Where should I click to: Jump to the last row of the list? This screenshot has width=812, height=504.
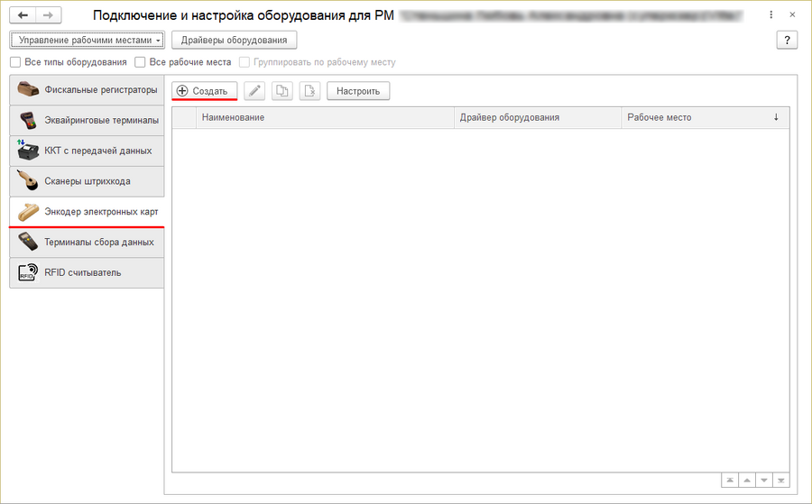[x=781, y=481]
